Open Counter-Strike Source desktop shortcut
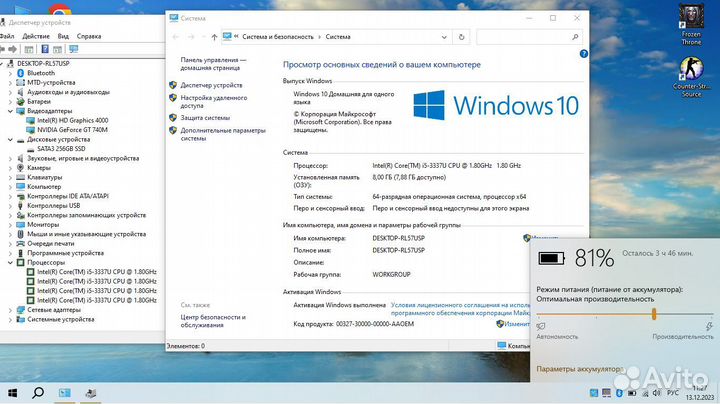The width and height of the screenshot is (720, 404). [691, 77]
